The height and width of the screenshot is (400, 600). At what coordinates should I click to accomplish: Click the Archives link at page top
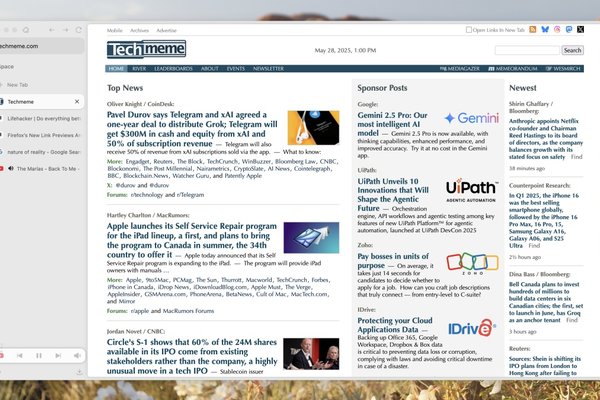pos(139,30)
